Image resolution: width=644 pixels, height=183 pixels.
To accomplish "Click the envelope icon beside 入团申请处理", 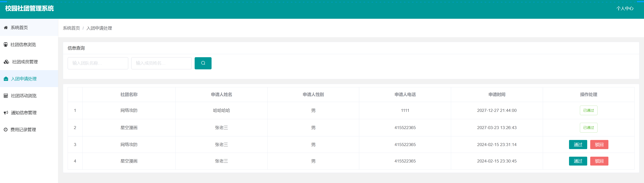I will click(6, 79).
